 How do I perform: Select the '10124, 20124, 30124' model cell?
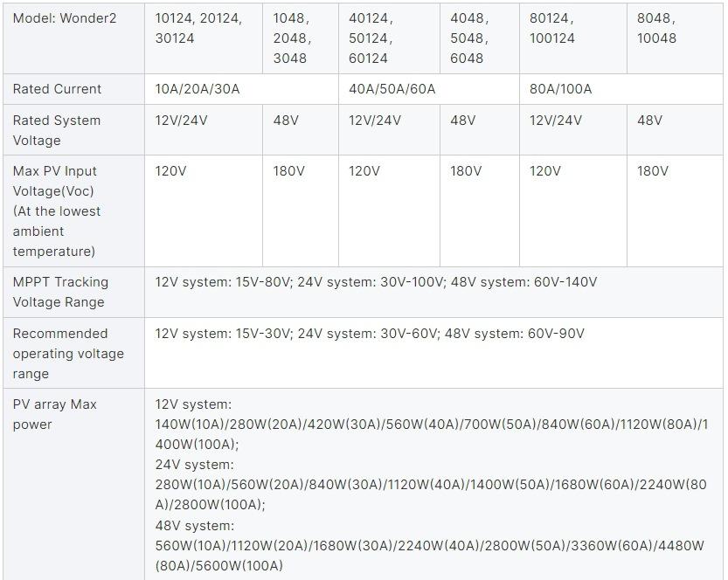click(x=199, y=28)
